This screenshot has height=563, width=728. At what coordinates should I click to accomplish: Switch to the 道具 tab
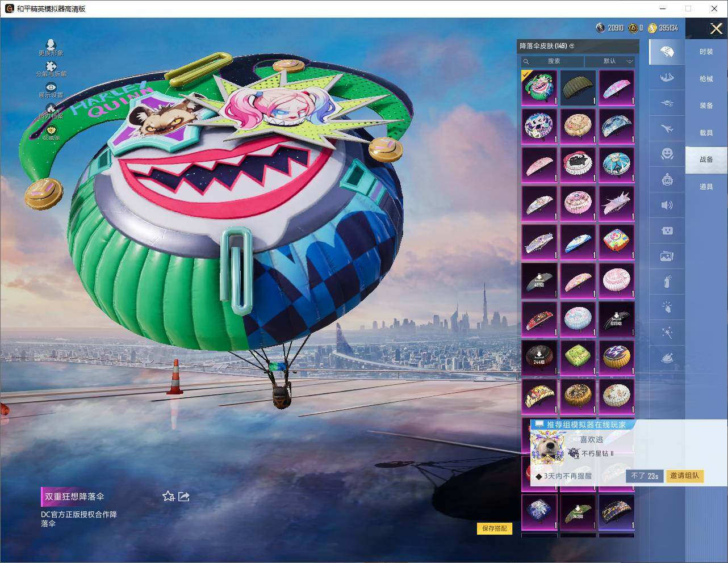706,187
